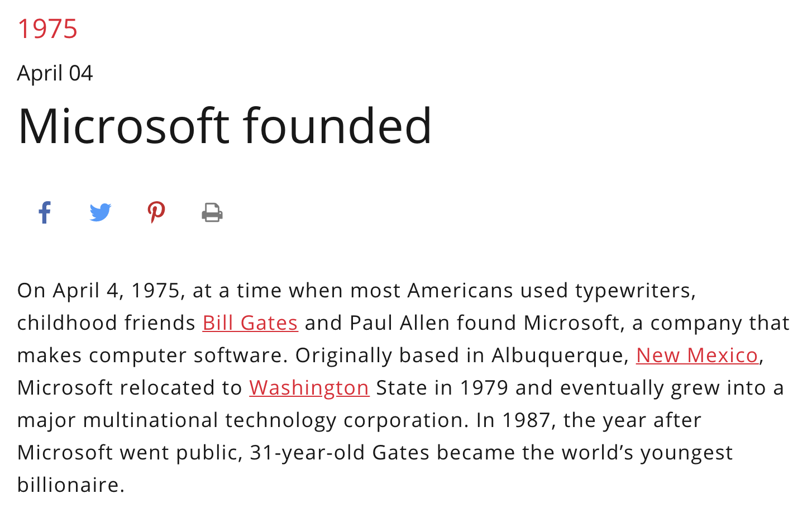Viewport: 812px width, 512px height.
Task: Click the word software in paragraph
Action: pyautogui.click(x=240, y=355)
